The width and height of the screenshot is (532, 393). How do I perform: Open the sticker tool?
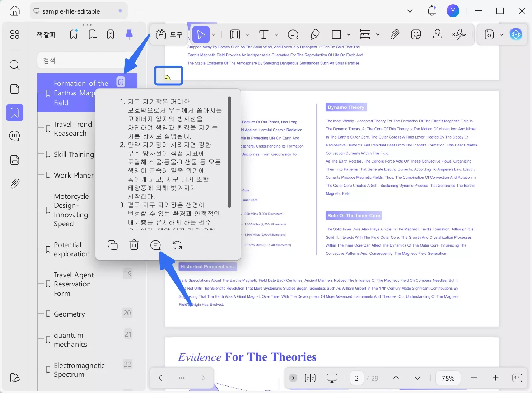416,34
